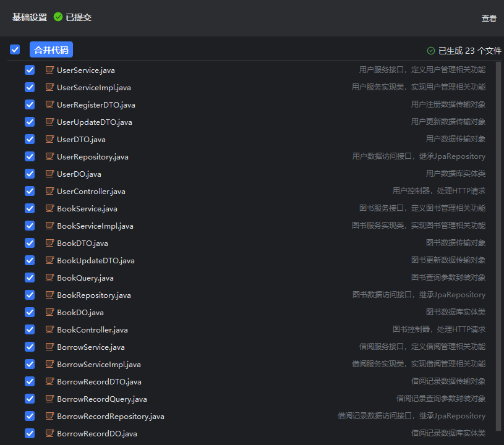Viewport: 504px width, 445px height.
Task: Click the Java icon for BookDO.java
Action: (49, 312)
